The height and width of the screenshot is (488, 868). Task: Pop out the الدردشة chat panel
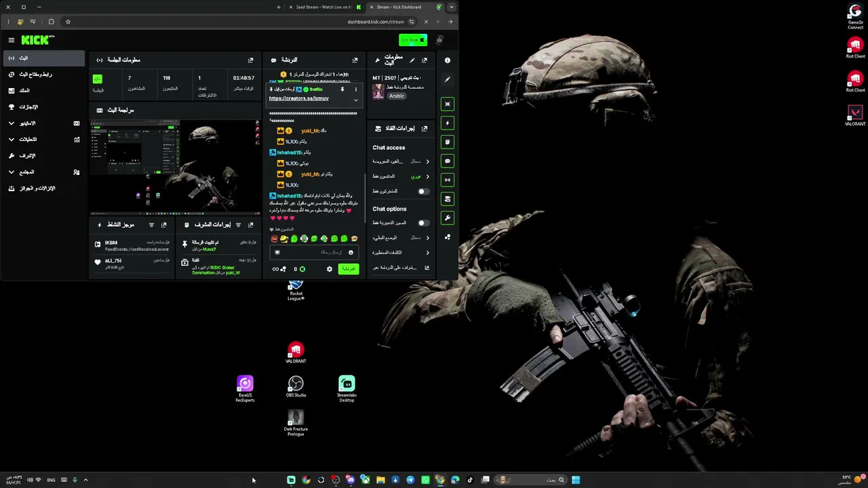[x=355, y=60]
